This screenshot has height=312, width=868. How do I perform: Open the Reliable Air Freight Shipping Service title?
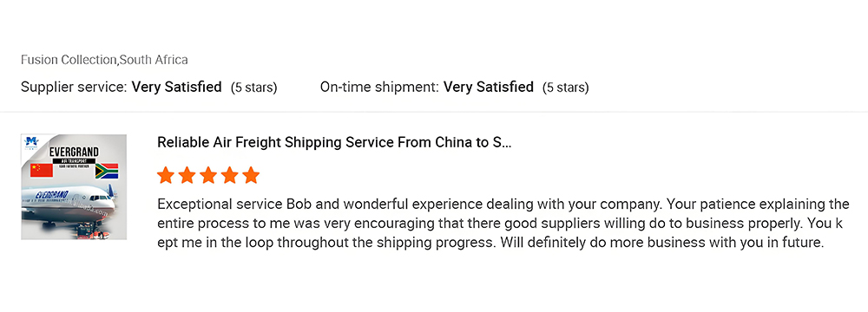[x=334, y=142]
